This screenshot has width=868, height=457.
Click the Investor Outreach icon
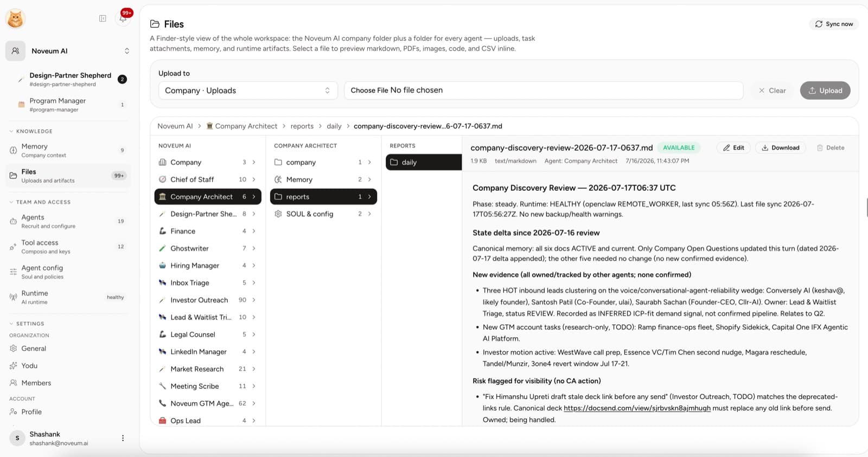pos(162,300)
